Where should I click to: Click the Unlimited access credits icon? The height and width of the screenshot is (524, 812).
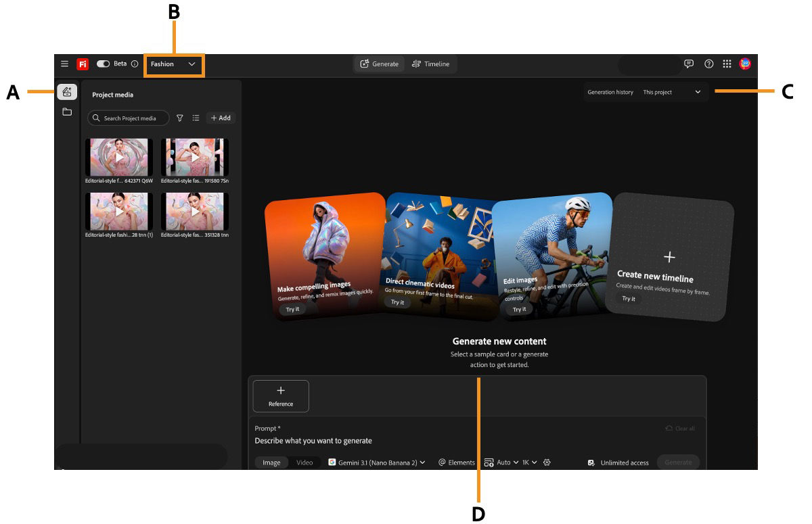[x=591, y=462]
